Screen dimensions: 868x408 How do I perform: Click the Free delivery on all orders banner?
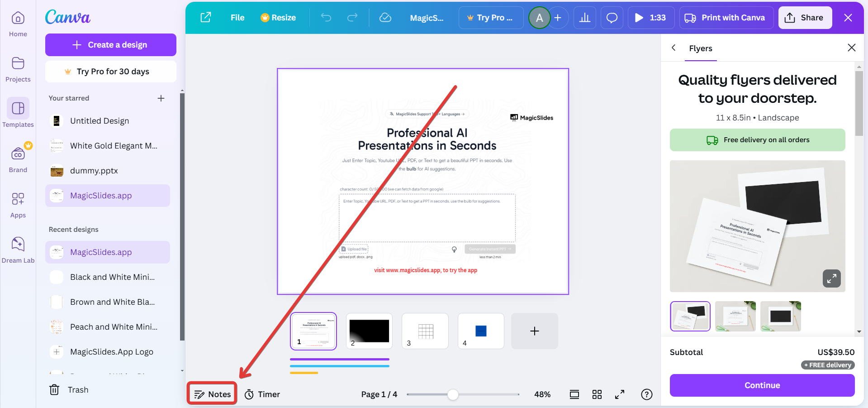(x=758, y=140)
